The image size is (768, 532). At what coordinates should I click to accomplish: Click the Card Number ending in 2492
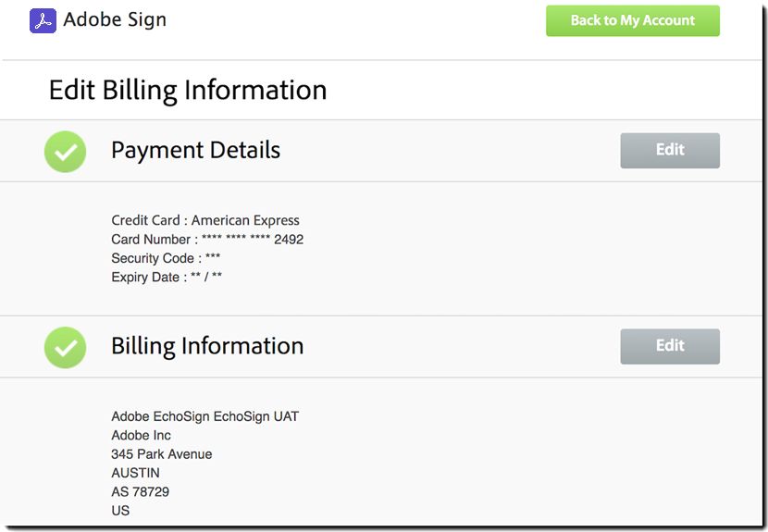pyautogui.click(x=207, y=239)
